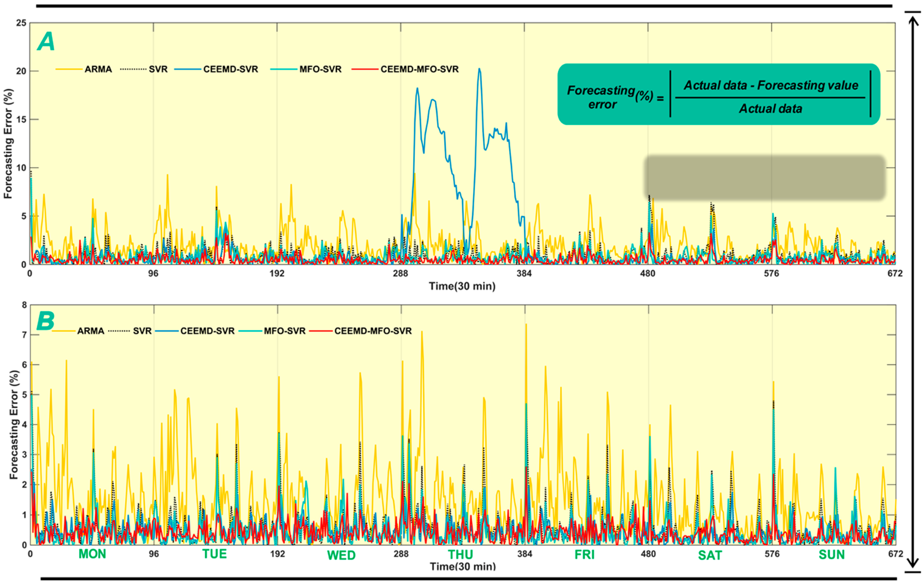Select the THU day label
This screenshot has width=924, height=585.
460,555
